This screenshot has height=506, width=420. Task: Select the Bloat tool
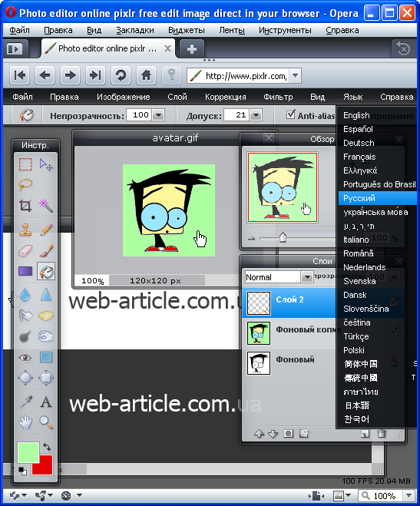25,378
